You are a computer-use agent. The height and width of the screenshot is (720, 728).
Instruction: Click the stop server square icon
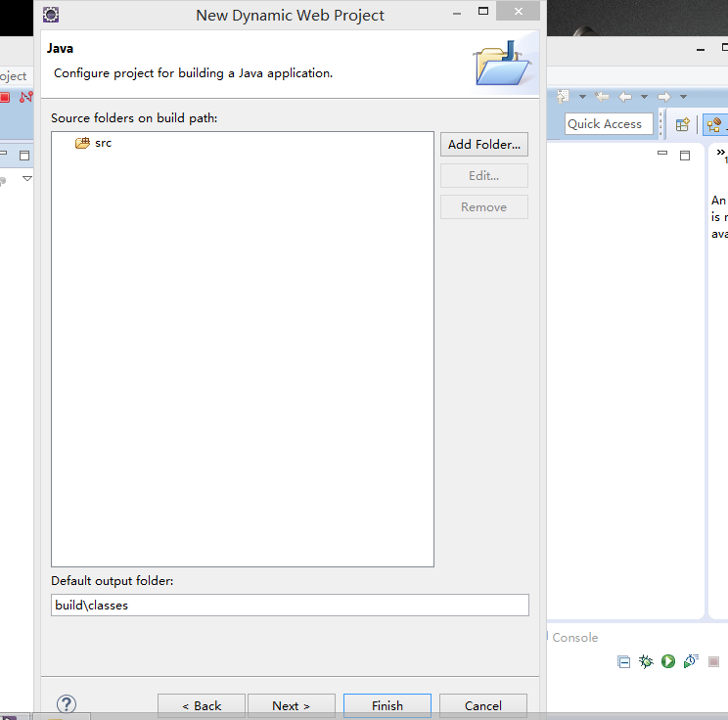(x=713, y=661)
